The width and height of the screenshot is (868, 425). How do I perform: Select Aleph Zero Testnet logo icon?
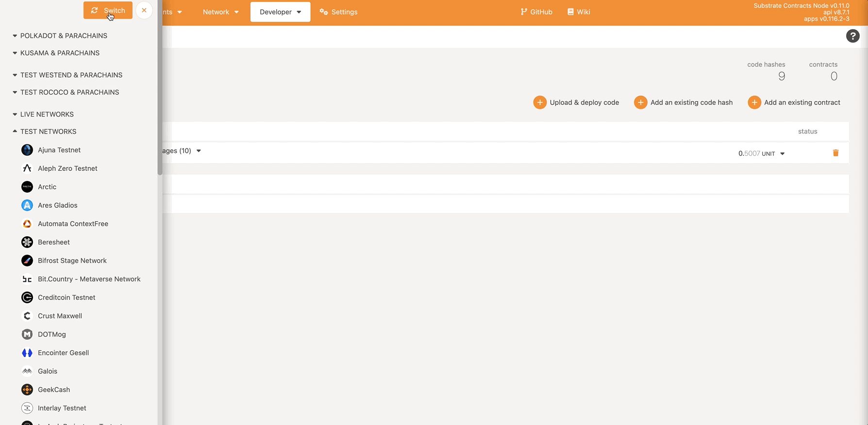(27, 168)
